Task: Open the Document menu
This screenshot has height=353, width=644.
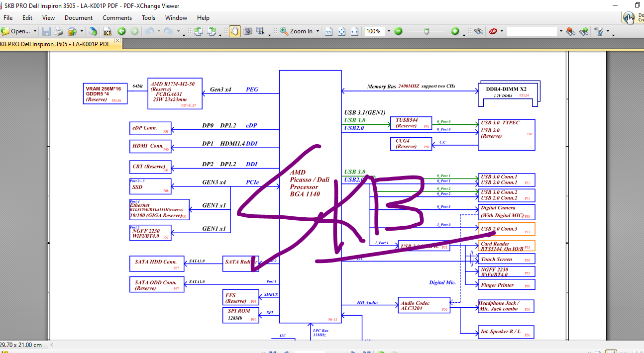Action: 79,17
